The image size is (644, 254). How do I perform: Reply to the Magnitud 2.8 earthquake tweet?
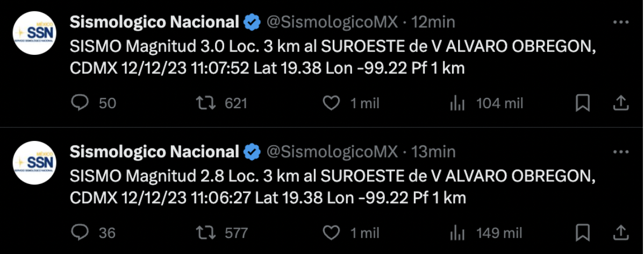[x=80, y=232]
